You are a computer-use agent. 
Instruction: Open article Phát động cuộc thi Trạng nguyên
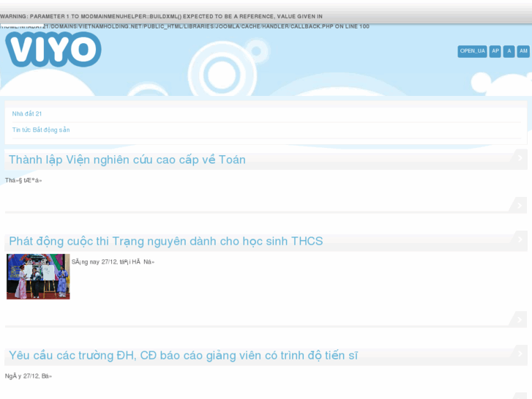tap(165, 241)
